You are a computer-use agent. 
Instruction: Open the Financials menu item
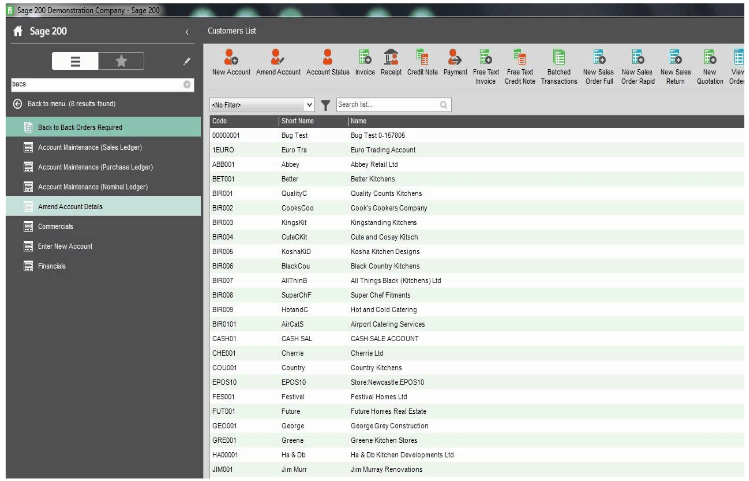pyautogui.click(x=104, y=266)
